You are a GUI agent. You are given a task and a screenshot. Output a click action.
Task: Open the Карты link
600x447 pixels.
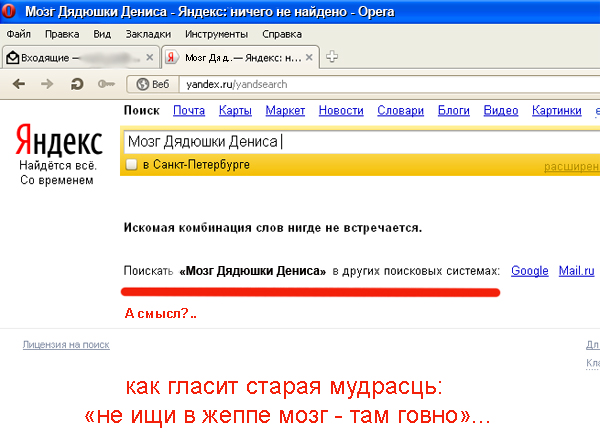coord(235,110)
